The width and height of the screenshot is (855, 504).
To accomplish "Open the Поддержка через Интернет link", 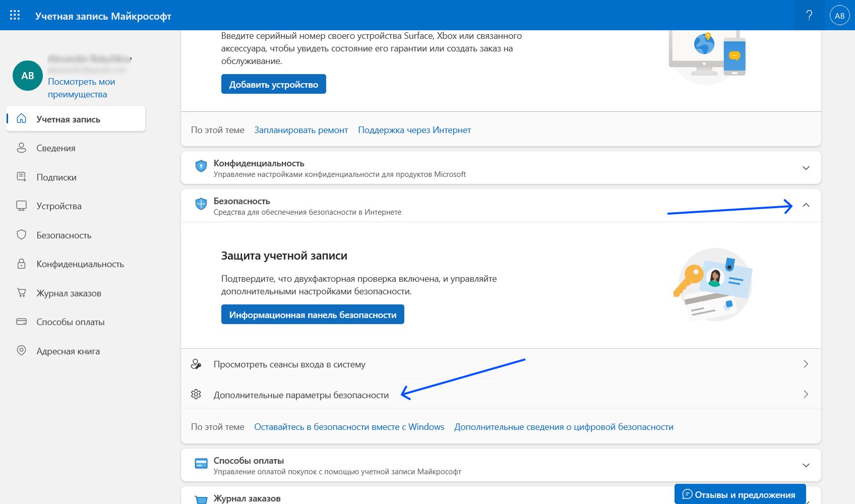I will (414, 130).
